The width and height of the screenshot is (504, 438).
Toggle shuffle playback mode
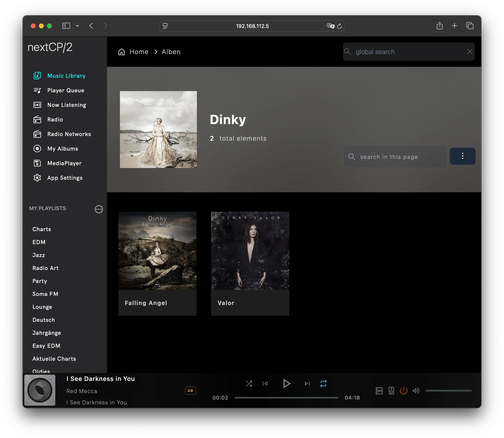249,384
